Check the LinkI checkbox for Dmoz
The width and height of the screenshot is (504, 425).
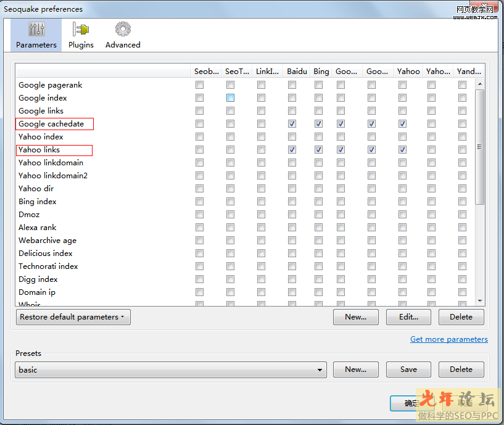[x=261, y=214]
